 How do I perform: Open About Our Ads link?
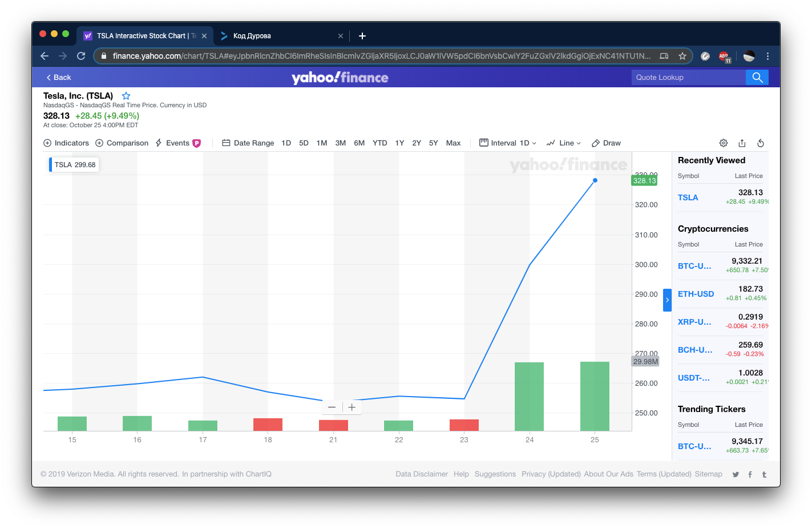[x=609, y=474]
